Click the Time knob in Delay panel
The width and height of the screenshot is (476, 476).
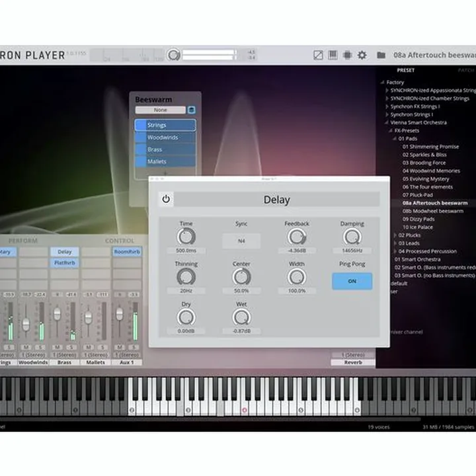pyautogui.click(x=186, y=237)
